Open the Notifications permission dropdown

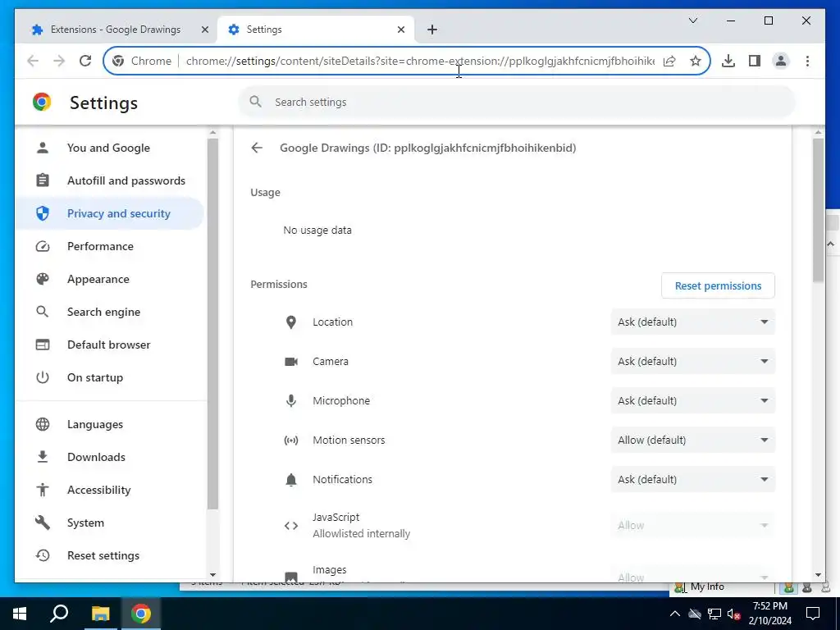click(692, 479)
